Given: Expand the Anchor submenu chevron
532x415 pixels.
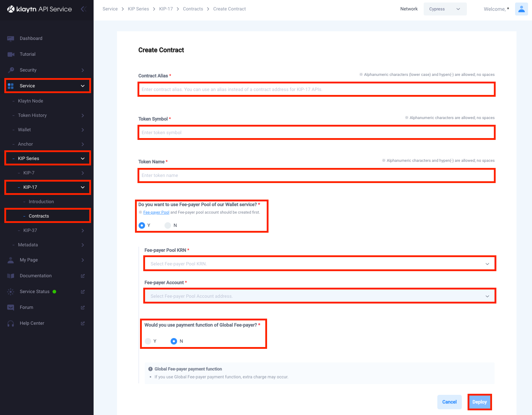Looking at the screenshot, I should click(83, 144).
